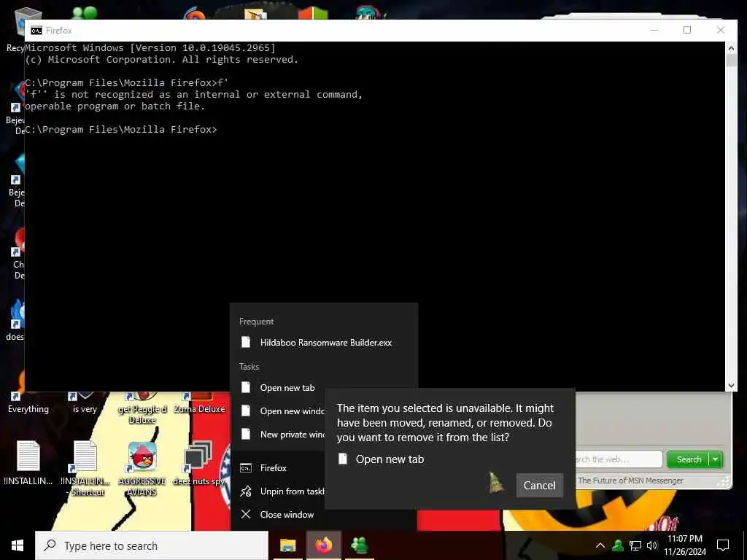This screenshot has height=560, width=747.
Task: Choose New private window task
Action: click(x=277, y=434)
